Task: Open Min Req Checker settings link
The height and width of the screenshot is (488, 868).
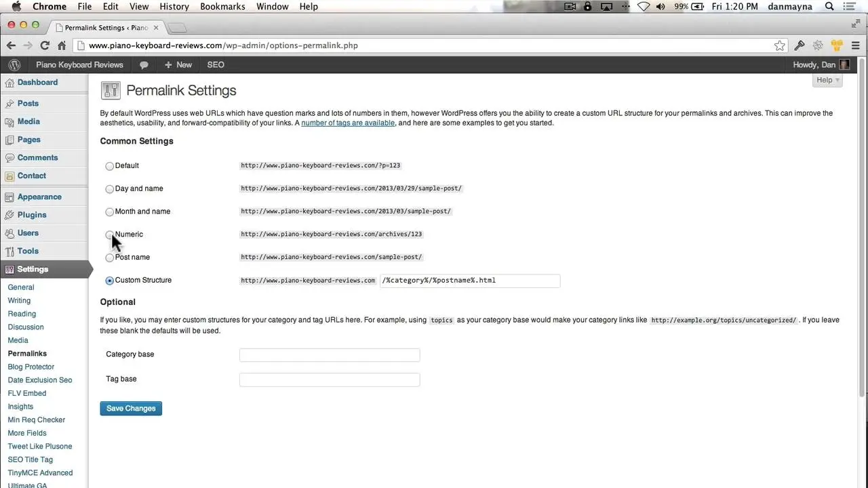Action: tap(37, 420)
